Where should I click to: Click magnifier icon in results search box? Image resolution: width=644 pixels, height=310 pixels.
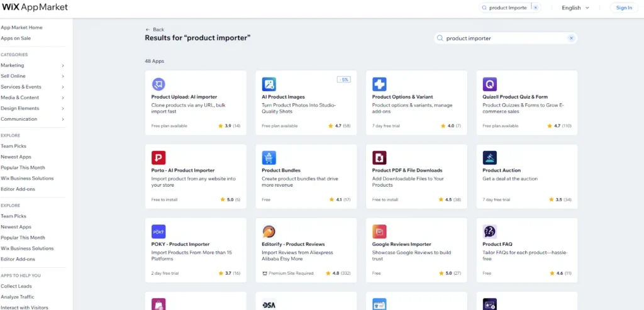(440, 38)
